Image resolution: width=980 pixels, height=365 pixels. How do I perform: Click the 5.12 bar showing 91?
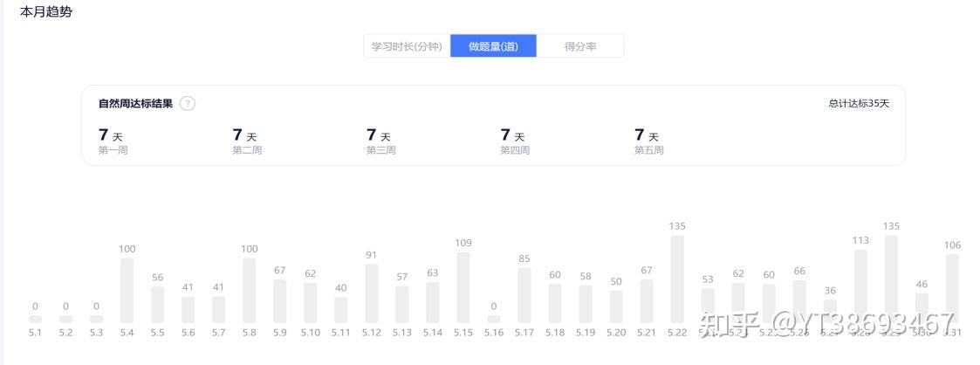click(372, 293)
